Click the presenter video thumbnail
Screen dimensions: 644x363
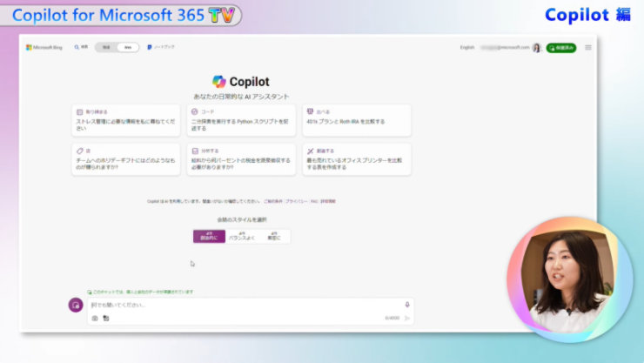[x=569, y=279]
